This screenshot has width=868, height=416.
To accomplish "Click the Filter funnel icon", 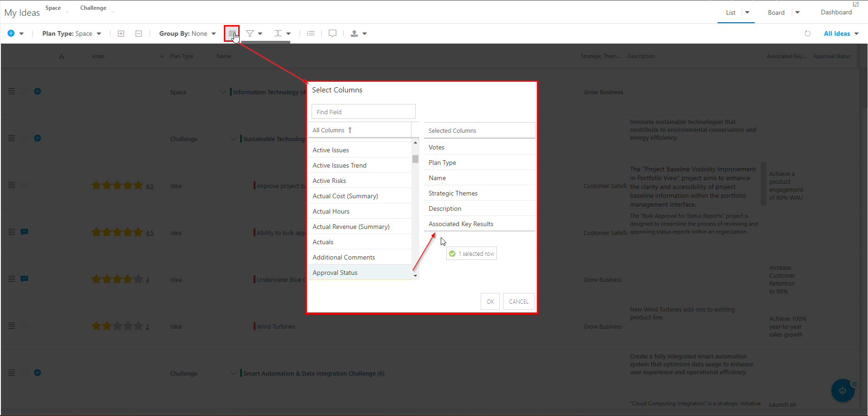I will click(x=250, y=33).
